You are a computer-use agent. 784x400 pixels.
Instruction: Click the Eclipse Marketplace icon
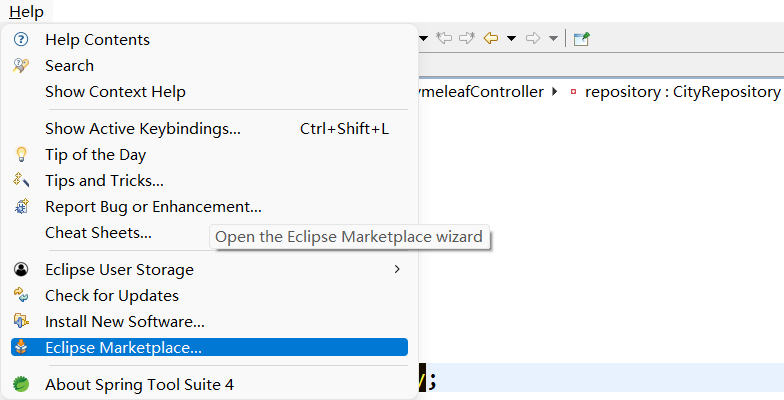(22, 348)
